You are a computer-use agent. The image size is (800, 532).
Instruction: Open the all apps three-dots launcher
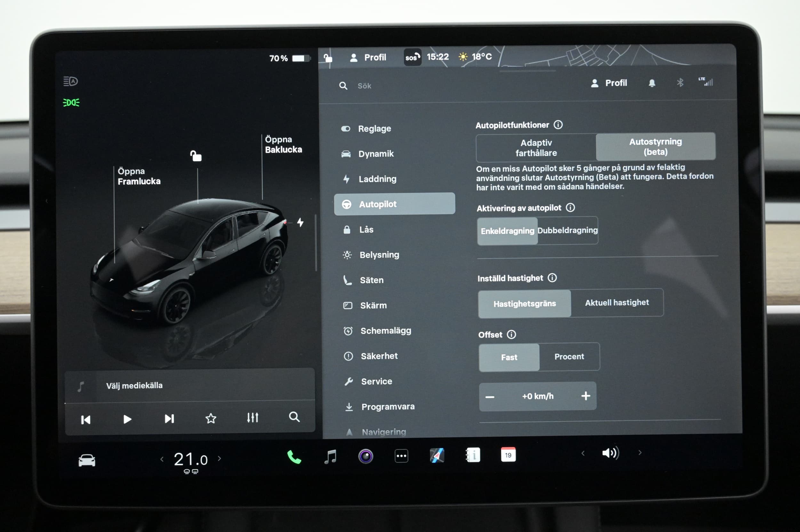pos(401,456)
